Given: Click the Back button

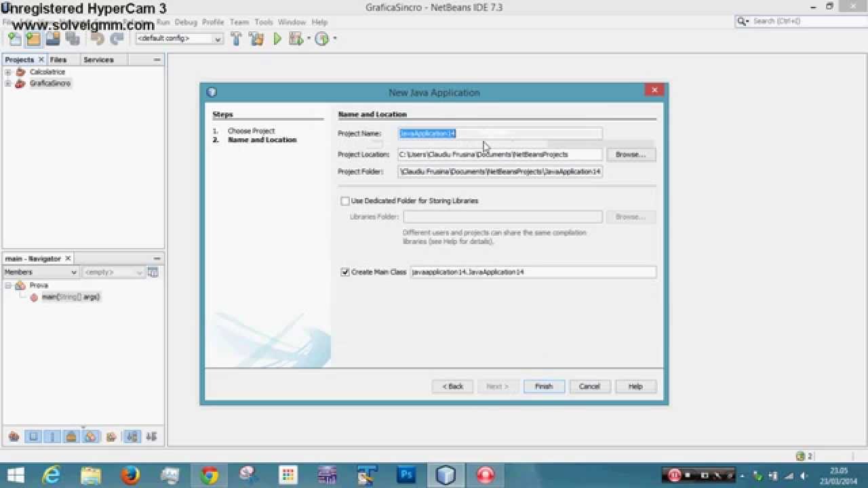Looking at the screenshot, I should (x=453, y=386).
